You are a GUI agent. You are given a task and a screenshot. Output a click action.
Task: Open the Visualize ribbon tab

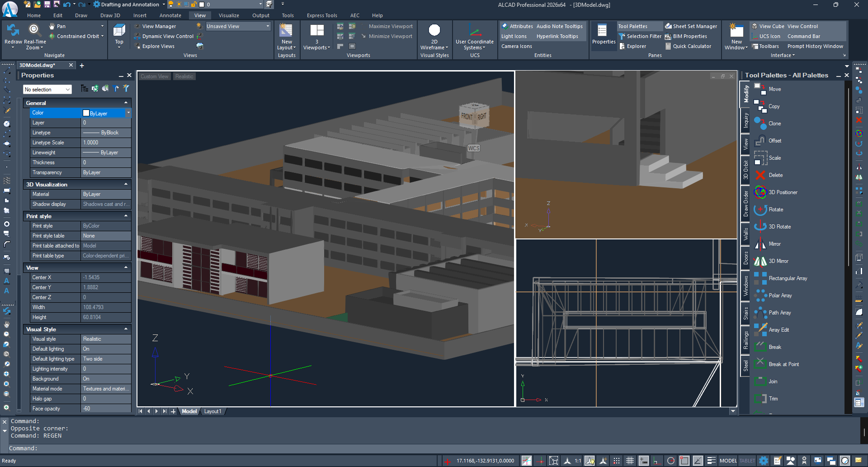[229, 15]
